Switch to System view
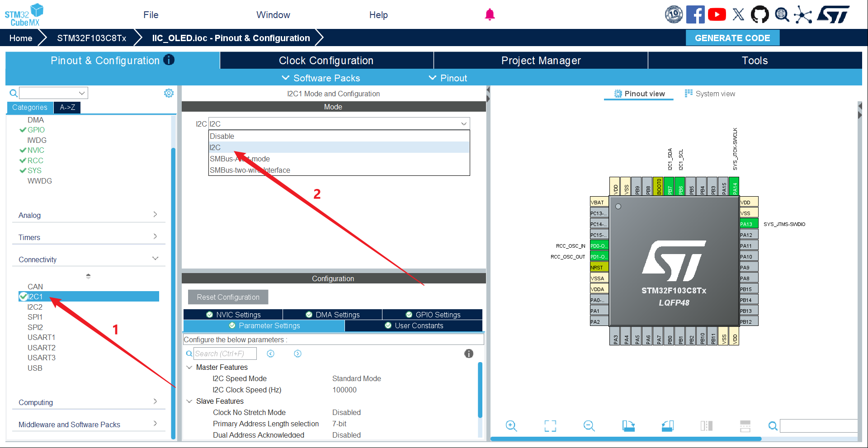Image resolution: width=868 pixels, height=448 pixels. click(710, 94)
